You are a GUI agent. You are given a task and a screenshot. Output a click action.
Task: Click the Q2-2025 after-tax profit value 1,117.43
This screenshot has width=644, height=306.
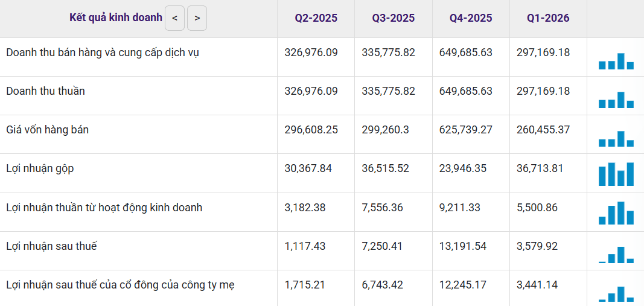305,246
